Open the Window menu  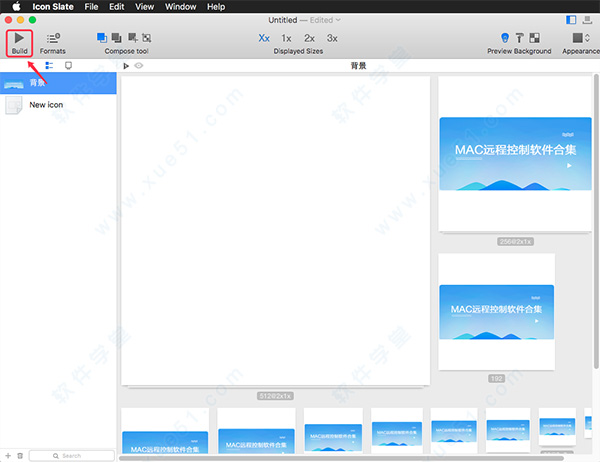point(180,6)
